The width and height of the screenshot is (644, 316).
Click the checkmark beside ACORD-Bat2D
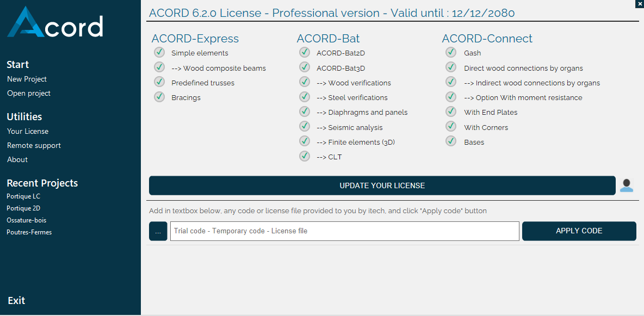304,52
